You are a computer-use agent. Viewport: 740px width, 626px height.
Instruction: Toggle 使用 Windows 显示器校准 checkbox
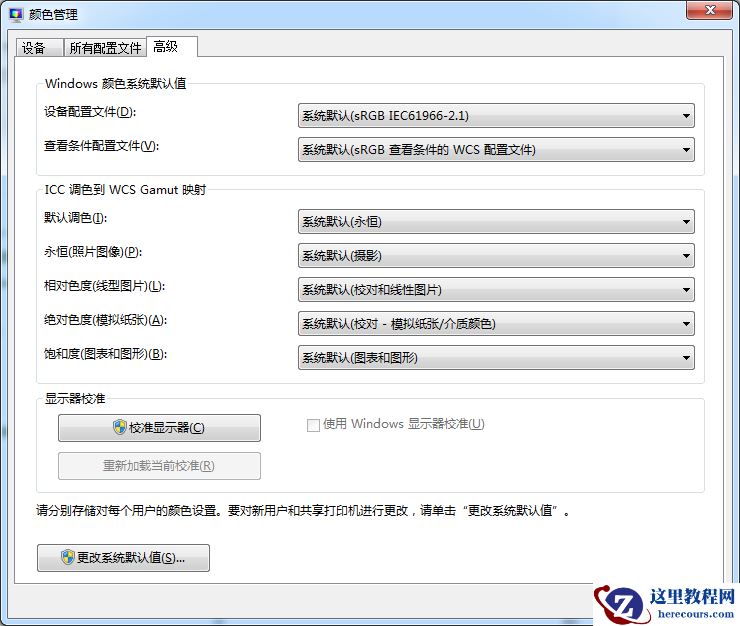click(x=313, y=425)
